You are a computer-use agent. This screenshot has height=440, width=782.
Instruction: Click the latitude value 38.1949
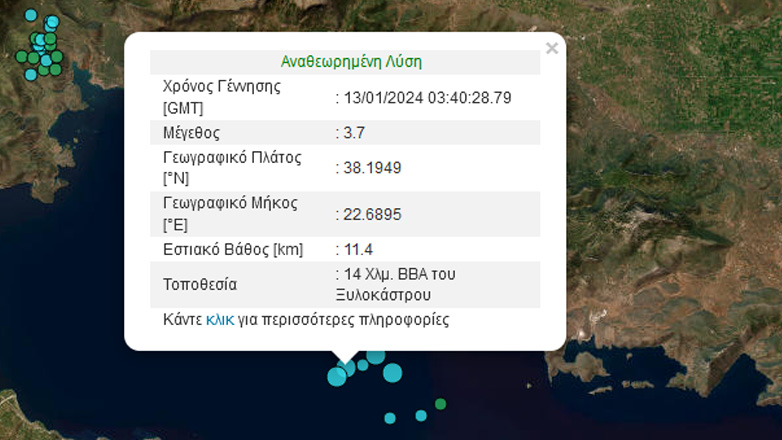(x=372, y=168)
